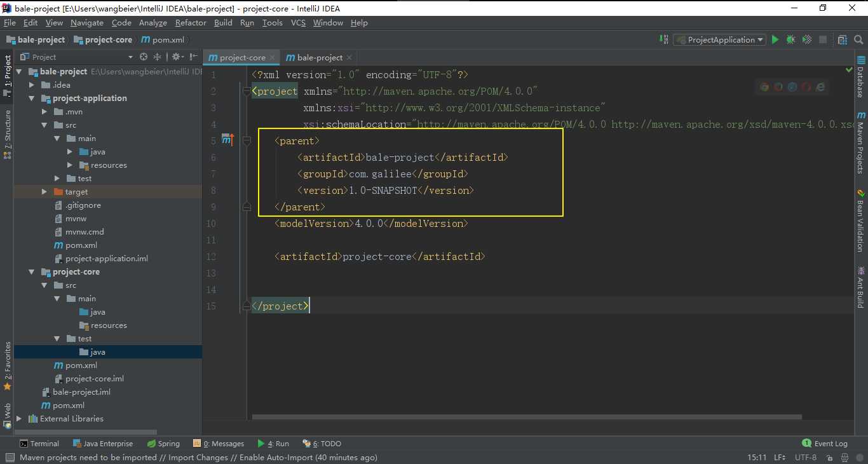Open the Maven Projects side panel
The width and height of the screenshot is (868, 464).
coord(861,143)
